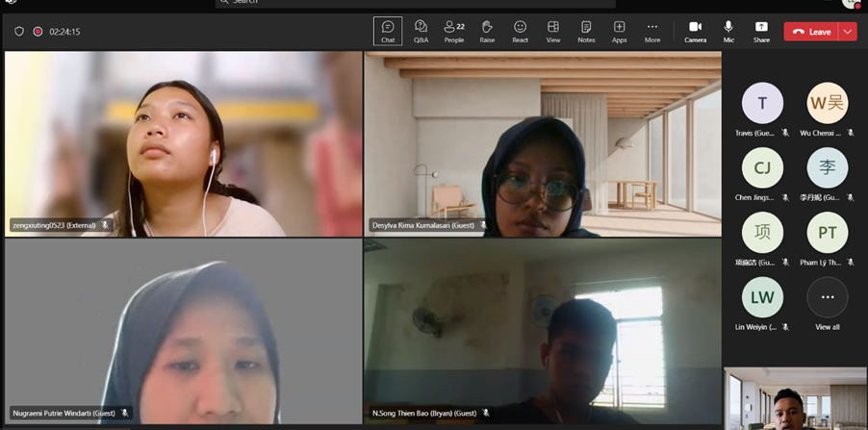Click muted mic icon on zengxiuting0523 tile
Viewport: 868px width, 430px height.
click(105, 225)
